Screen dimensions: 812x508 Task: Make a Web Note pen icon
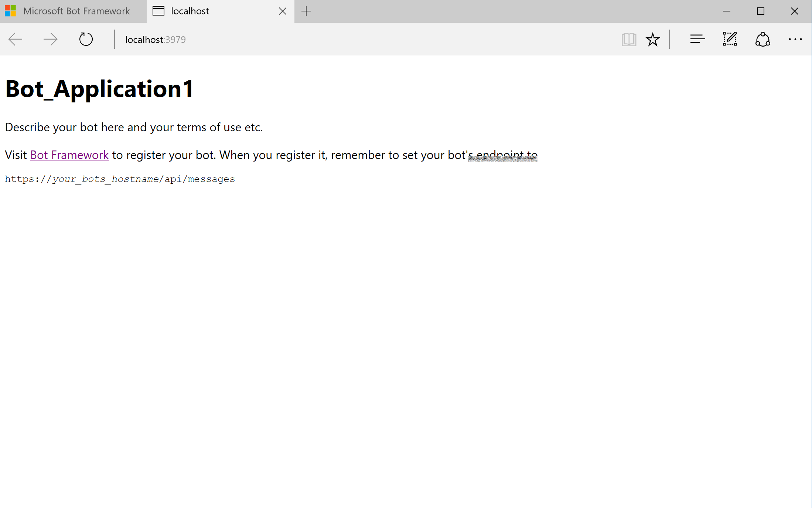coord(730,39)
